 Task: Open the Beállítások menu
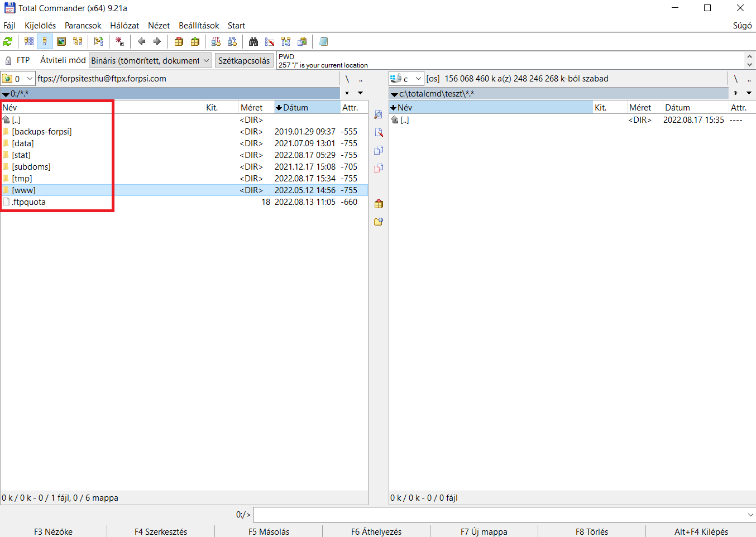pos(199,26)
